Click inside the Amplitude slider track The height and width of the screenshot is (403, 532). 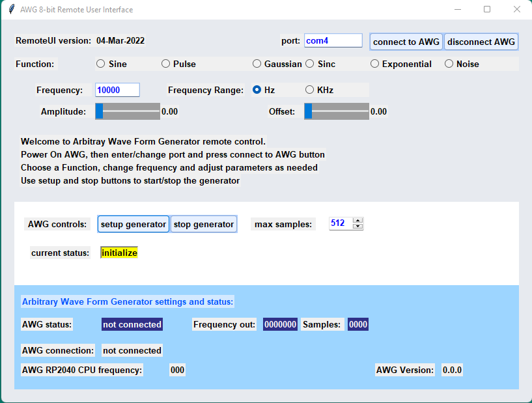(x=128, y=111)
